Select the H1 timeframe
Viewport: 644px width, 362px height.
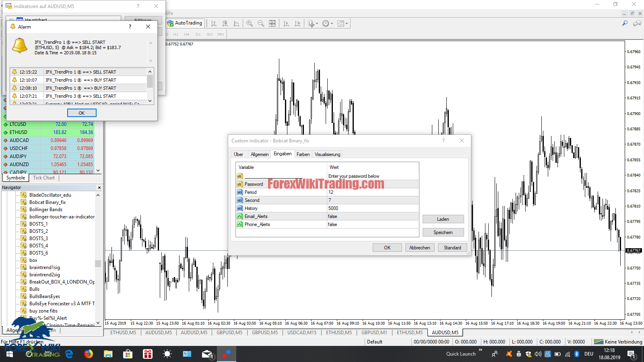(x=175, y=34)
